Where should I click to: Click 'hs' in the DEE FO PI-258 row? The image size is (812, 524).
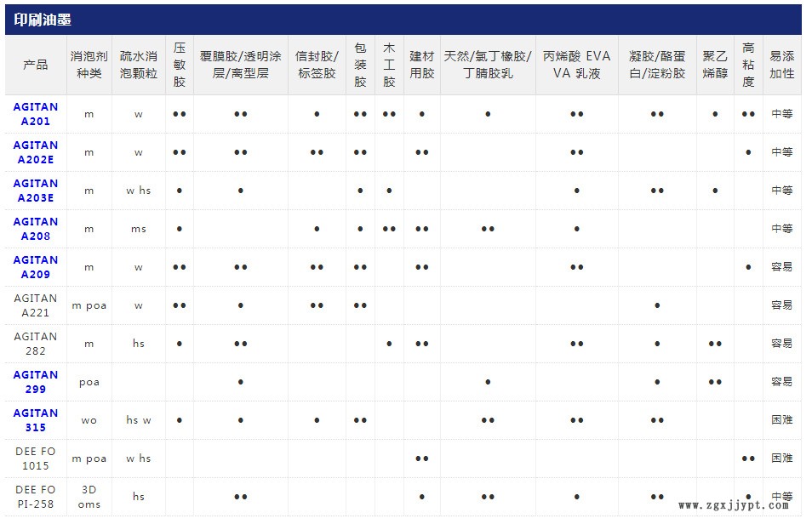[138, 497]
